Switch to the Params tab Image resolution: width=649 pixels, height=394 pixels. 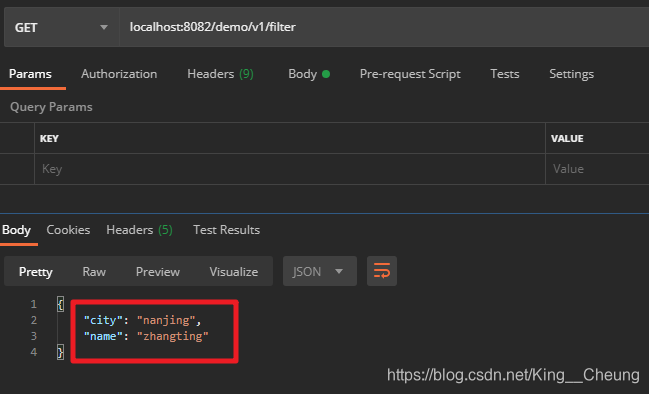pyautogui.click(x=30, y=74)
